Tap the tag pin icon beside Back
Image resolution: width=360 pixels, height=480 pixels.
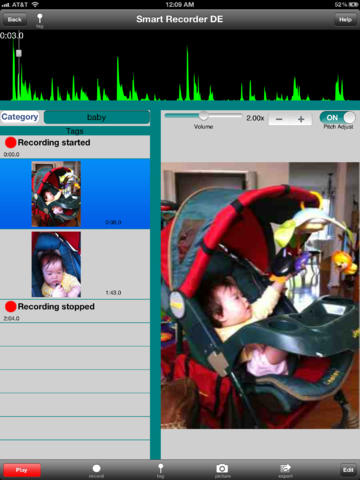click(39, 19)
